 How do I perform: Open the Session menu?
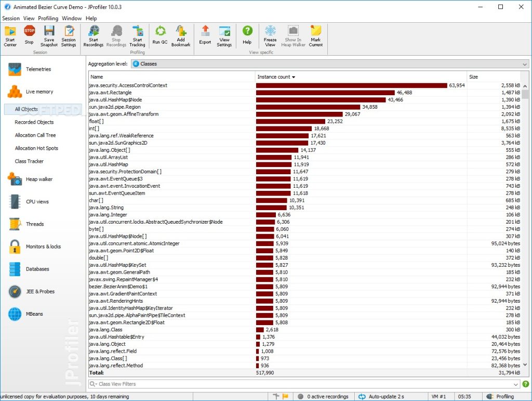(x=11, y=18)
